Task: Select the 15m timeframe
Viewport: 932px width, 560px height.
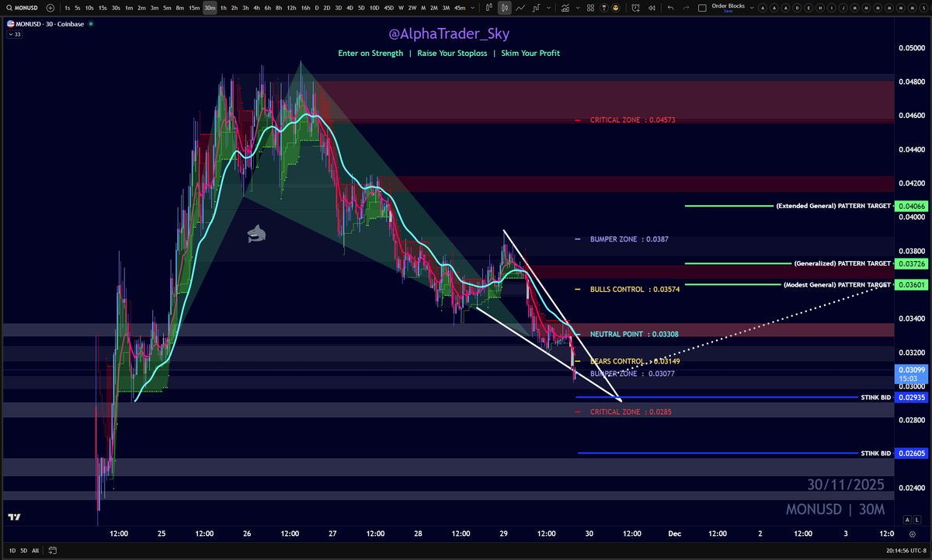Action: (194, 8)
